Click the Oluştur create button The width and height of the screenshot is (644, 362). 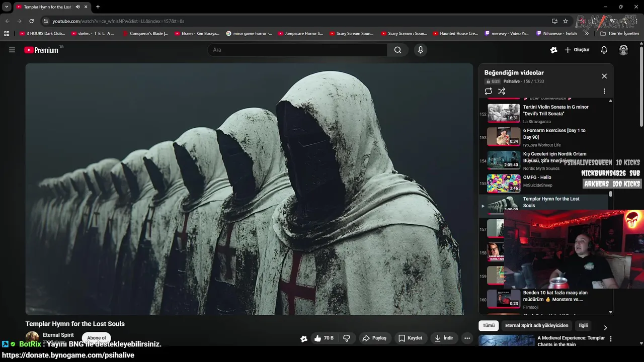577,50
